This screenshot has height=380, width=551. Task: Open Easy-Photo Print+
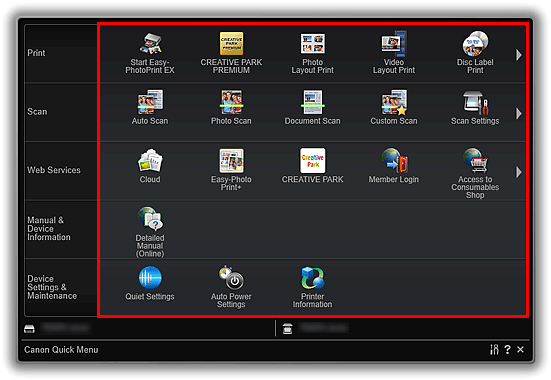pos(231,170)
